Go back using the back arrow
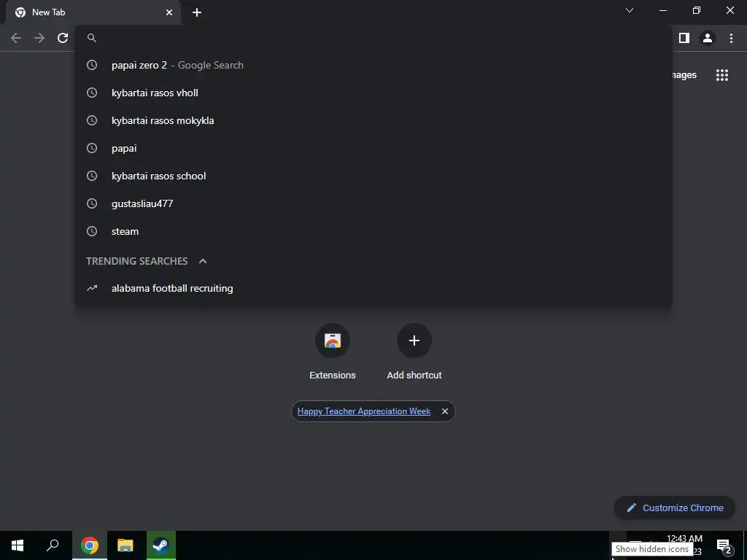 16,38
